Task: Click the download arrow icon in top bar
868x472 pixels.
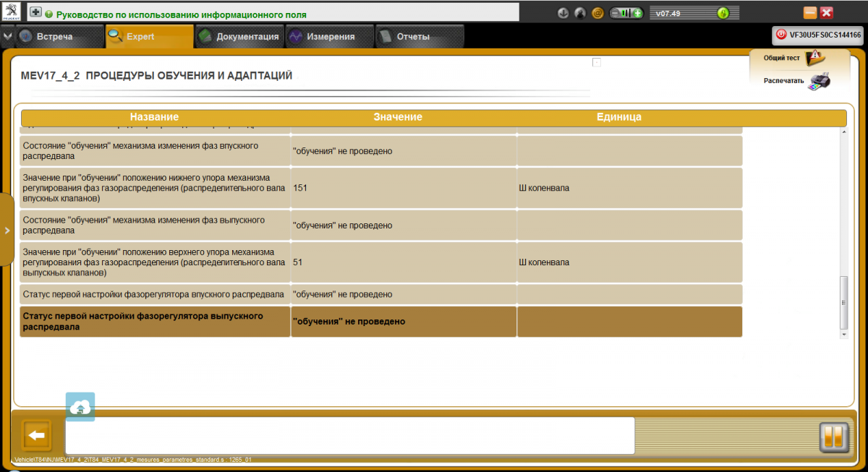Action: click(x=563, y=13)
